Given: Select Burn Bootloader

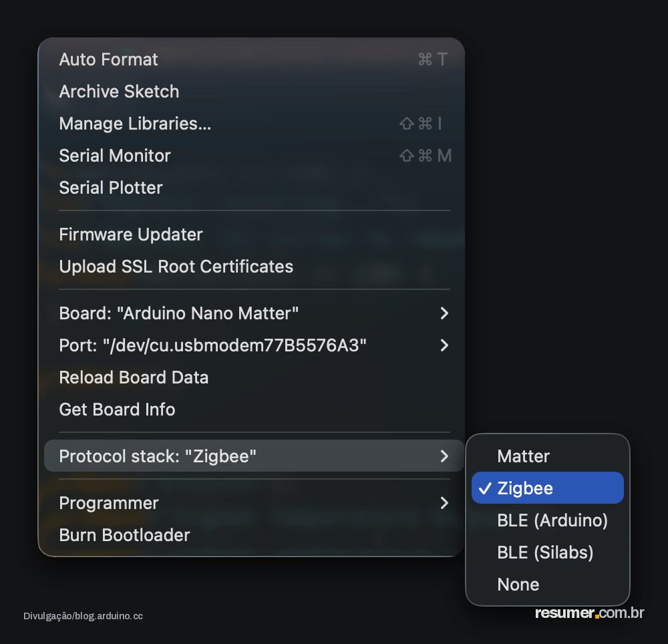Looking at the screenshot, I should [254, 535].
